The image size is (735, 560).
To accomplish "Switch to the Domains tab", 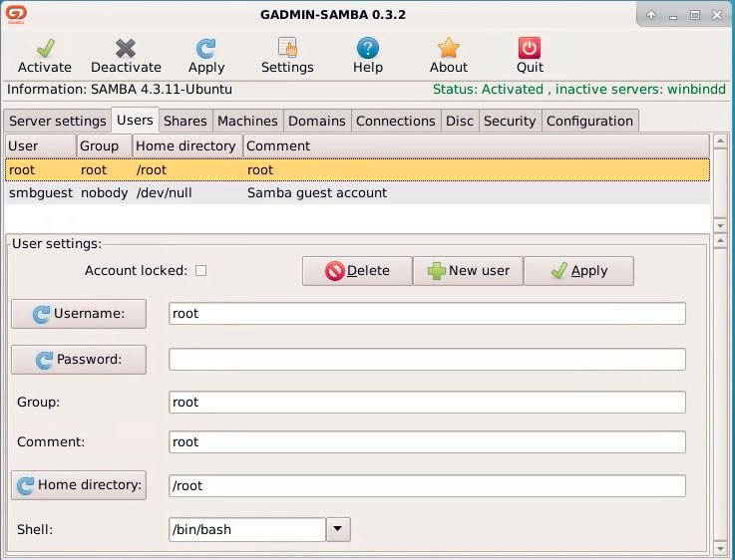I will [x=317, y=121].
